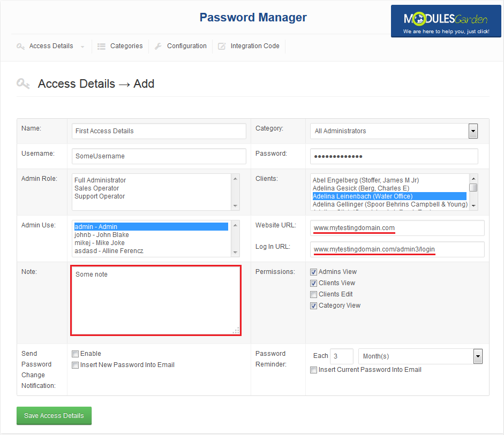Viewport: 504px width, 435px height.
Task: Click the large key icon in page heading
Action: coord(23,84)
